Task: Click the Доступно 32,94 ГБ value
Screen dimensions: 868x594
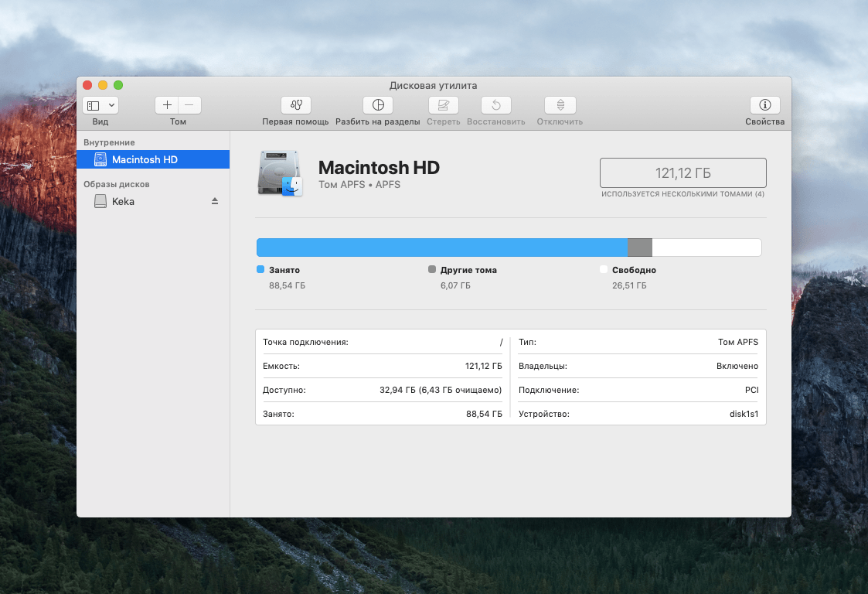Action: point(441,390)
